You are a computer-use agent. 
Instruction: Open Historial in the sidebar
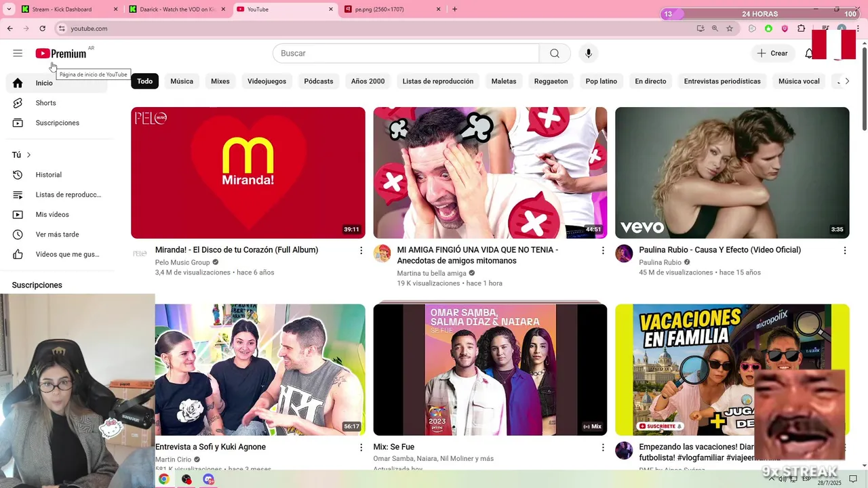tap(57, 175)
